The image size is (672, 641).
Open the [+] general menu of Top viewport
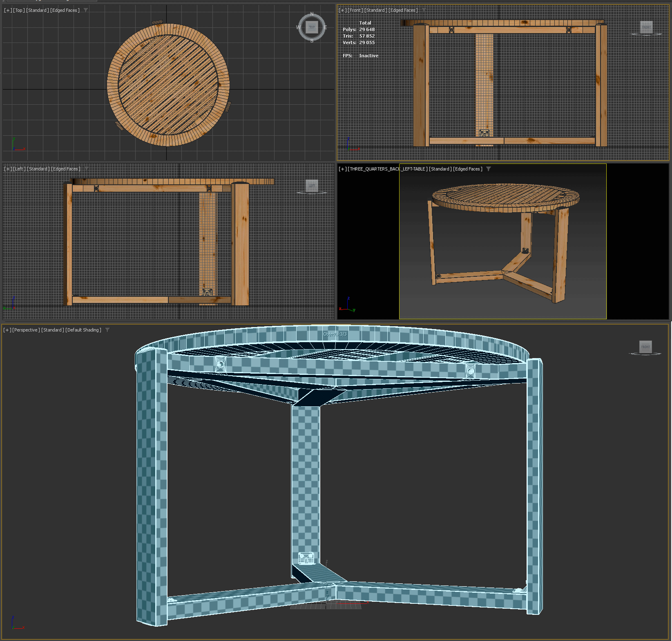pos(8,10)
